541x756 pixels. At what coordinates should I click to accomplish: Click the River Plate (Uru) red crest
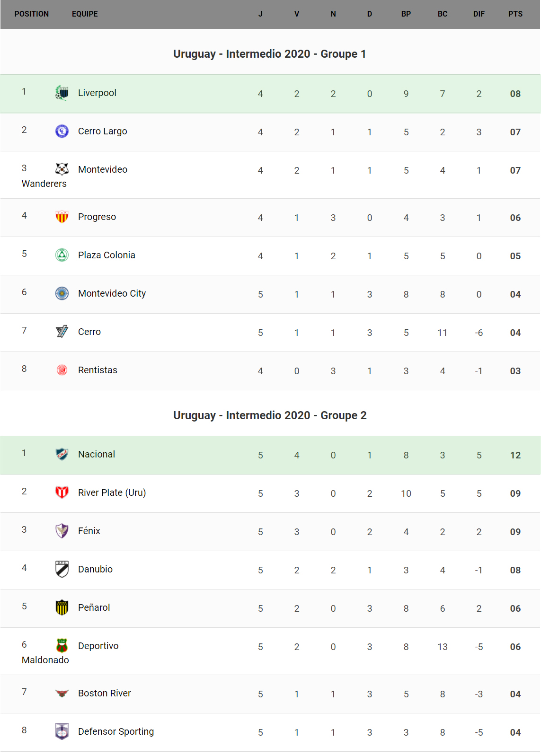pos(62,492)
